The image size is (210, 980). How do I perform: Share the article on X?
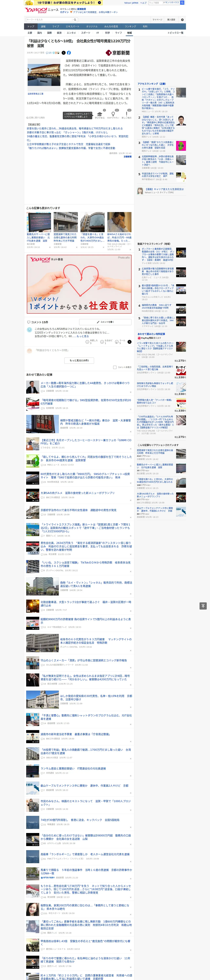click(64, 53)
